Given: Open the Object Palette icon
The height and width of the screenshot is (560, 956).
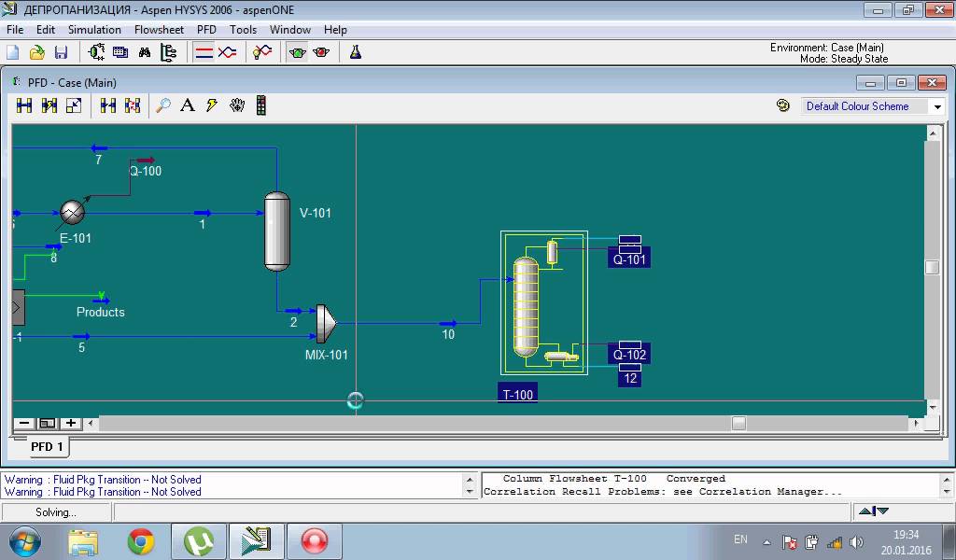Looking at the screenshot, I should pyautogui.click(x=261, y=105).
